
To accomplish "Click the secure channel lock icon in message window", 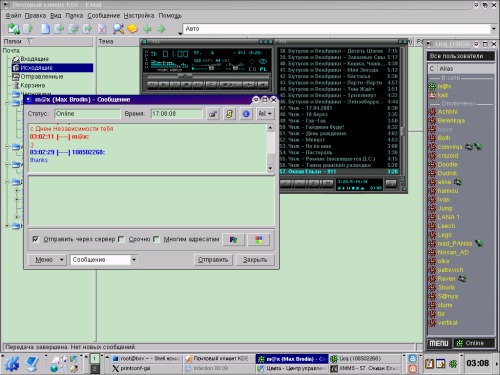I will tap(213, 114).
